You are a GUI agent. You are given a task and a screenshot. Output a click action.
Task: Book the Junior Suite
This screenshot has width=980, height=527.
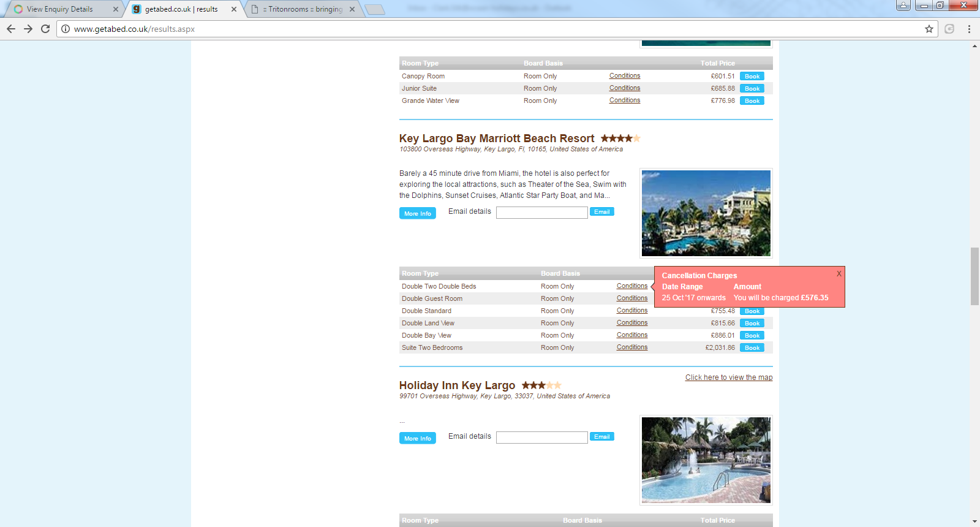coord(752,89)
